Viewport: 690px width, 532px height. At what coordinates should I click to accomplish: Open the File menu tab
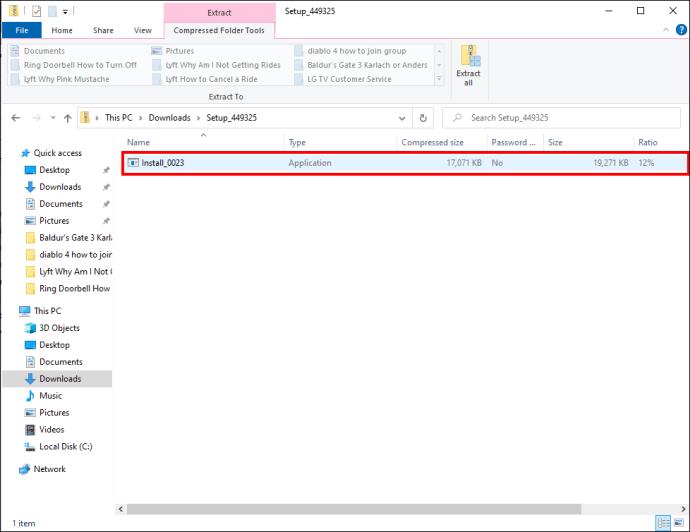22,30
